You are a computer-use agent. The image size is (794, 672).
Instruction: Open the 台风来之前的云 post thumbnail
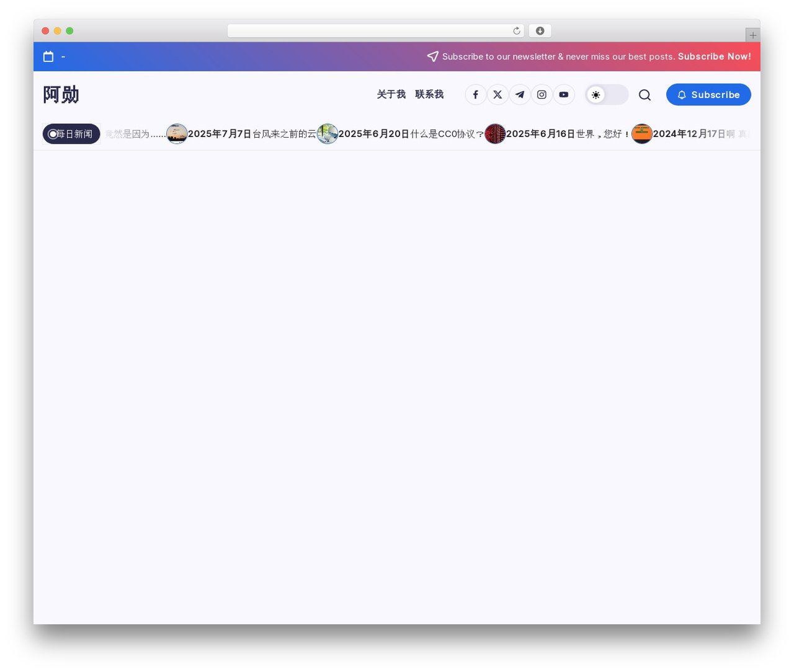[177, 134]
